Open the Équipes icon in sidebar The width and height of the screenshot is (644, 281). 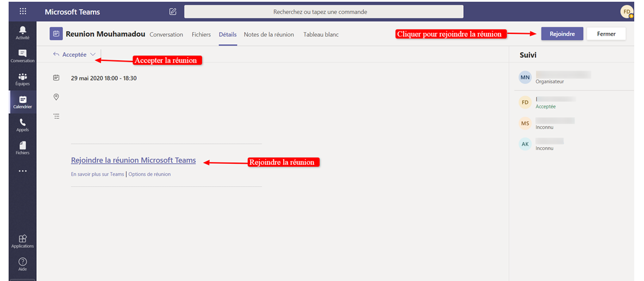[23, 79]
